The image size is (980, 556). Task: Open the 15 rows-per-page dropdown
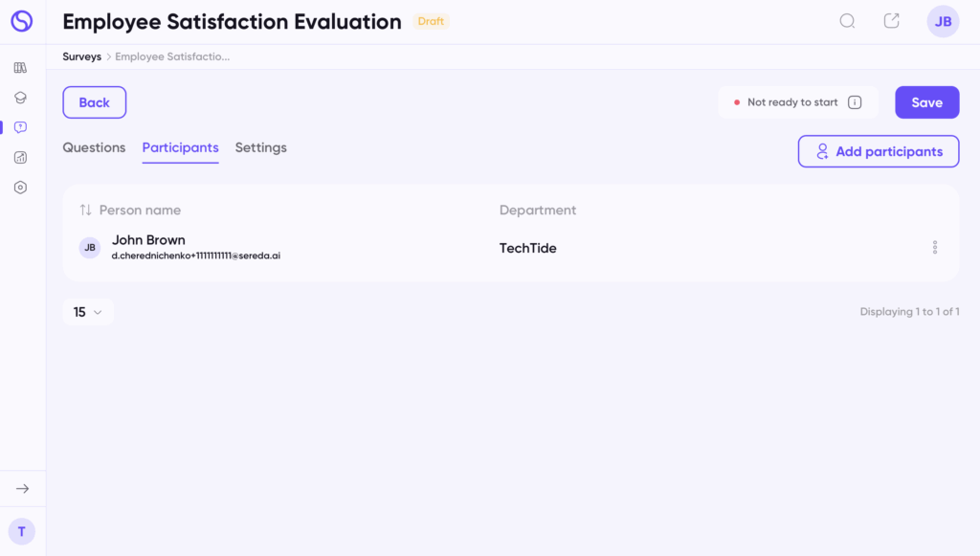tap(88, 312)
